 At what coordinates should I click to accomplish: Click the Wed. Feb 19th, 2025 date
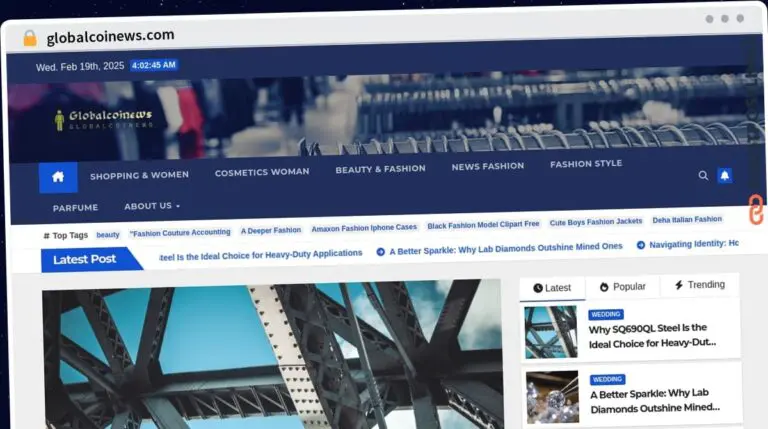point(80,67)
